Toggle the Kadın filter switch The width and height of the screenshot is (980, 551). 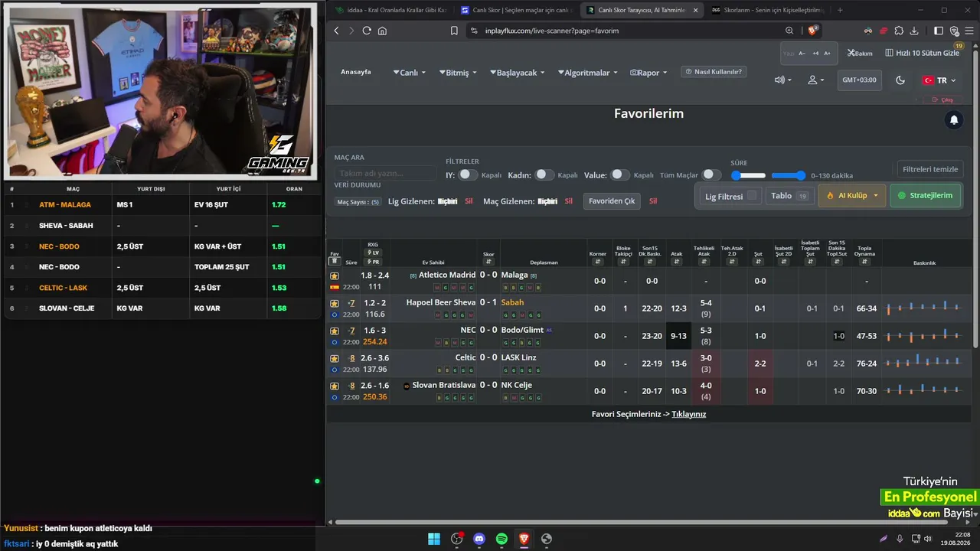[x=544, y=175]
